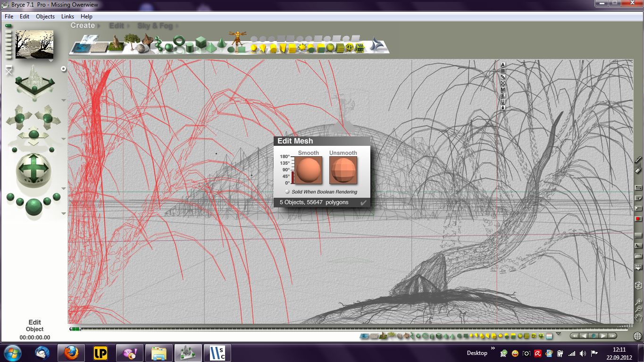The width and height of the screenshot is (644, 362).
Task: Open the render controls options triangle
Action: point(63,213)
